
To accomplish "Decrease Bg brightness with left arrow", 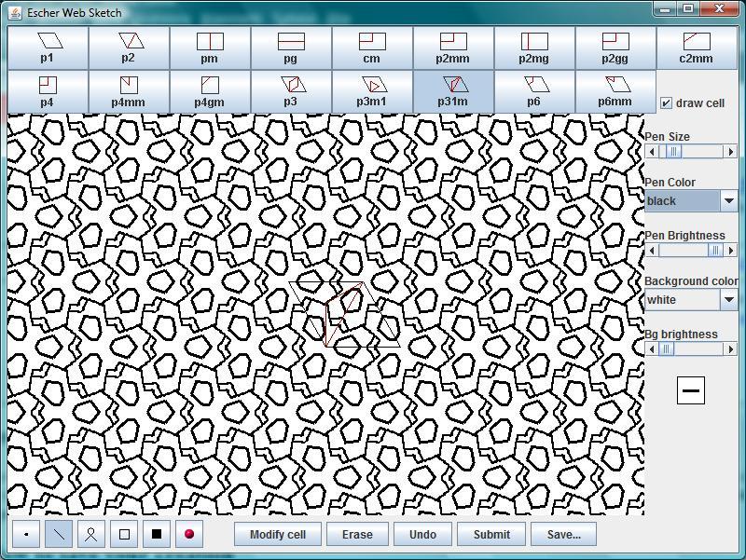I will (652, 349).
